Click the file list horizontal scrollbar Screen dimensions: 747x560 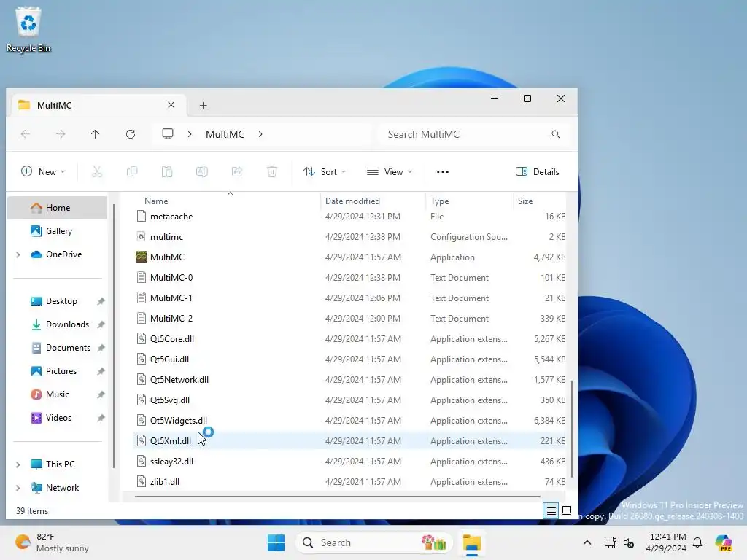(337, 497)
